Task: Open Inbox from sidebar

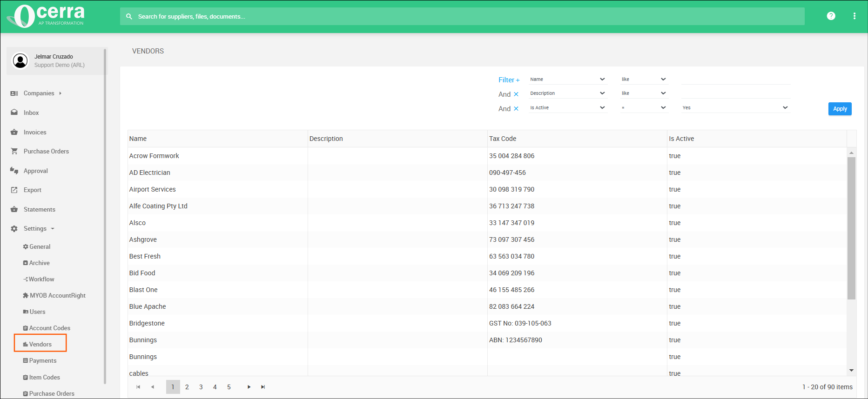Action: click(31, 113)
